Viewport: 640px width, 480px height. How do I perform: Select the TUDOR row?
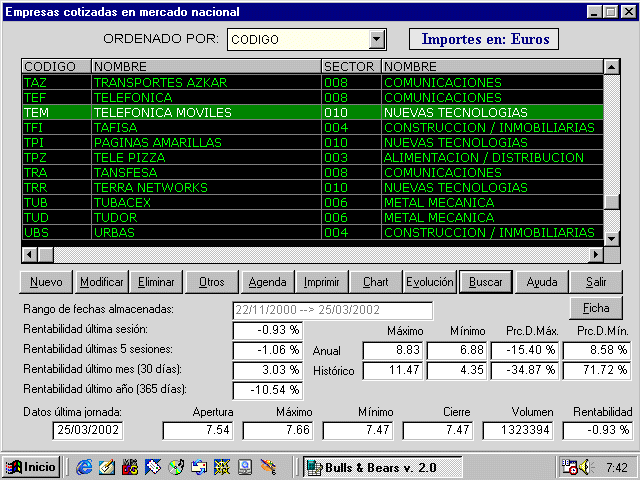pos(313,218)
